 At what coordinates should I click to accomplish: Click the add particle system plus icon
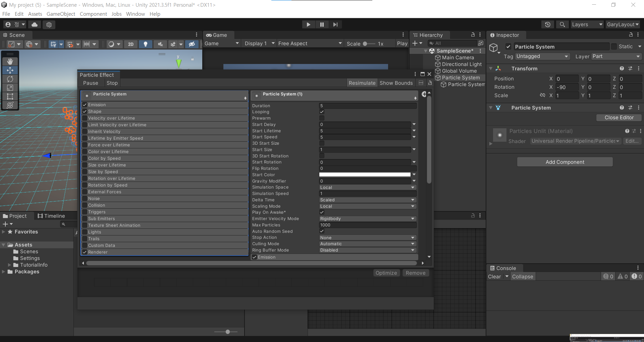[424, 94]
